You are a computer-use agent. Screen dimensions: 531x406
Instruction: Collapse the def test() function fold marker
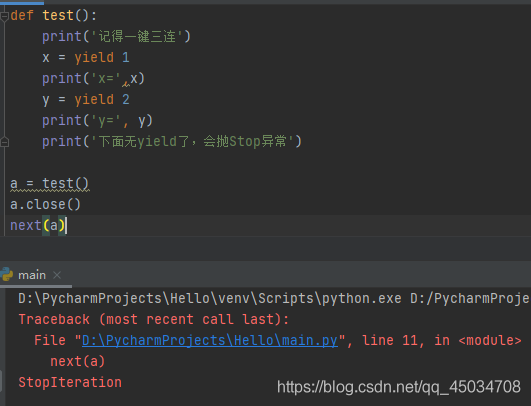click(4, 16)
